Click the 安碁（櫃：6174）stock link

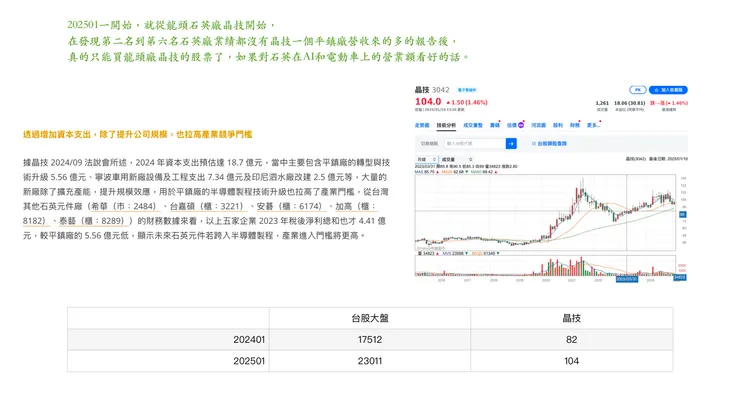pos(291,206)
